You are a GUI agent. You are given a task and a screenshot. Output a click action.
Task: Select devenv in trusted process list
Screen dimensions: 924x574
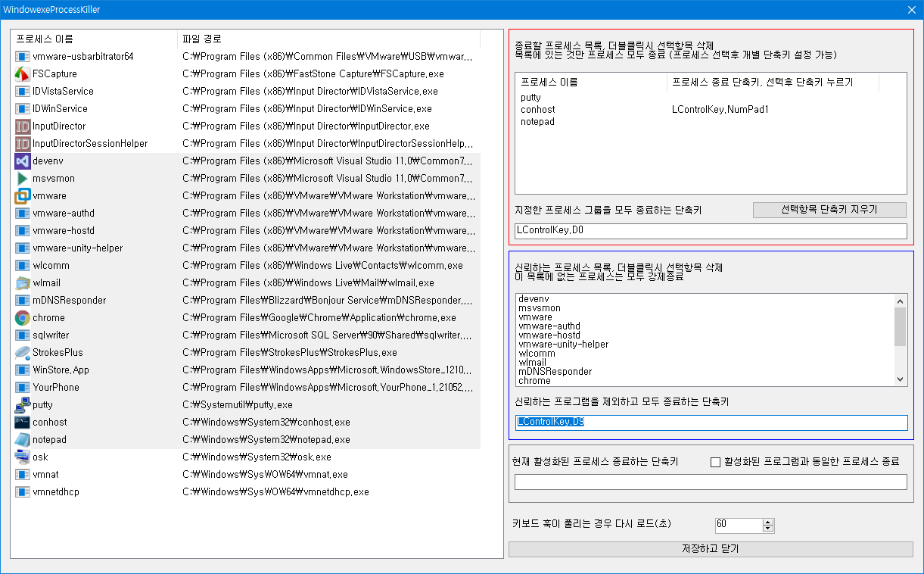(x=534, y=299)
